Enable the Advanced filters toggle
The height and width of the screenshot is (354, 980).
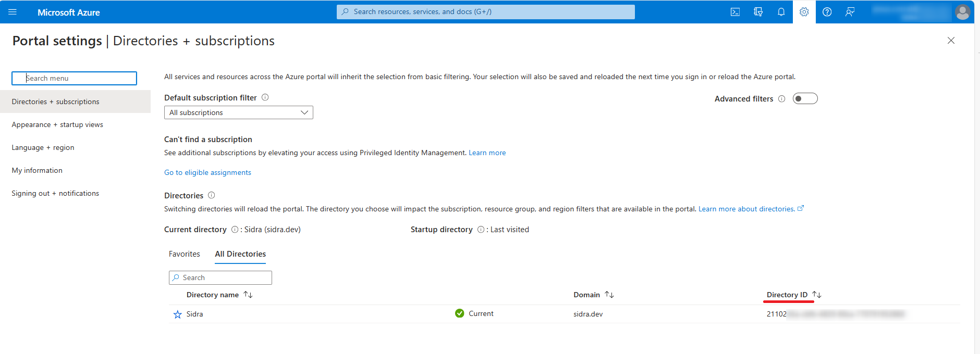coord(805,98)
